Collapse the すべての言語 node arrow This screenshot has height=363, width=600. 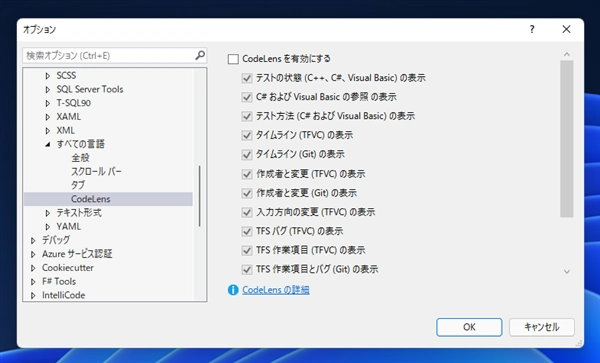pos(47,145)
